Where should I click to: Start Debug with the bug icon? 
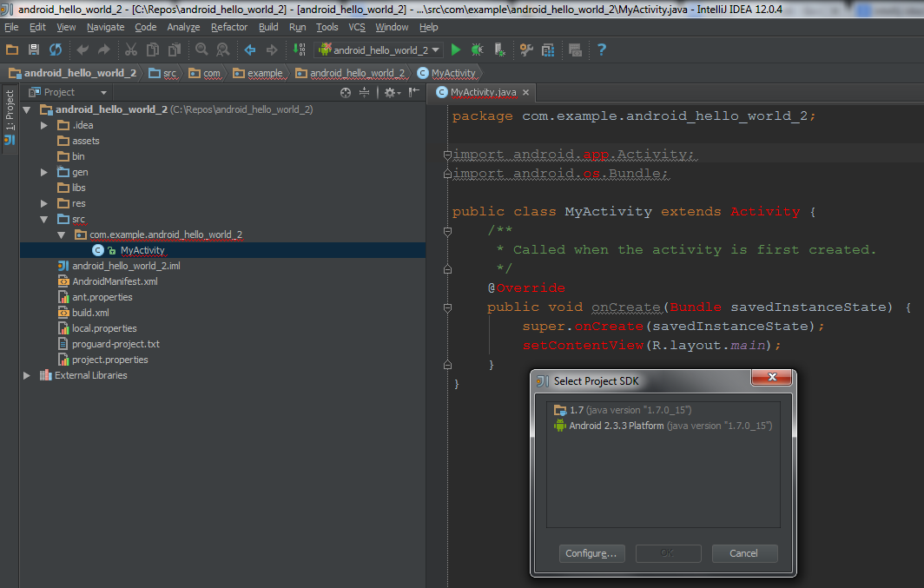[478, 50]
